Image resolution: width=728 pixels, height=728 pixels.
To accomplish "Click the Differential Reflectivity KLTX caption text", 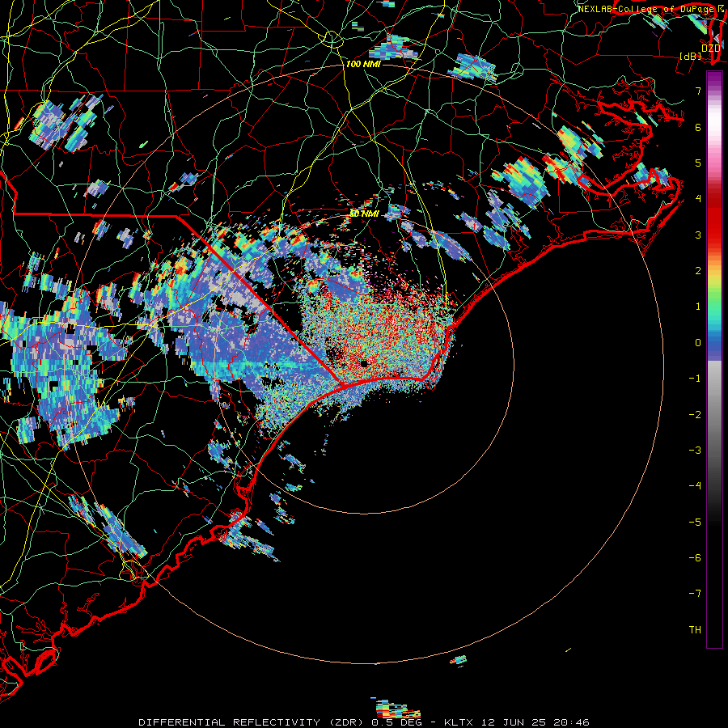I will coord(364,722).
